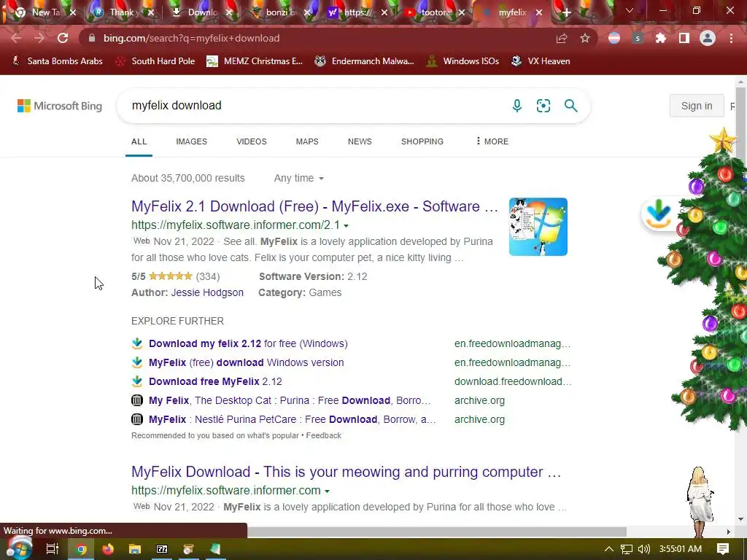Go back to the previous page
This screenshot has height=560, width=747.
(x=16, y=38)
